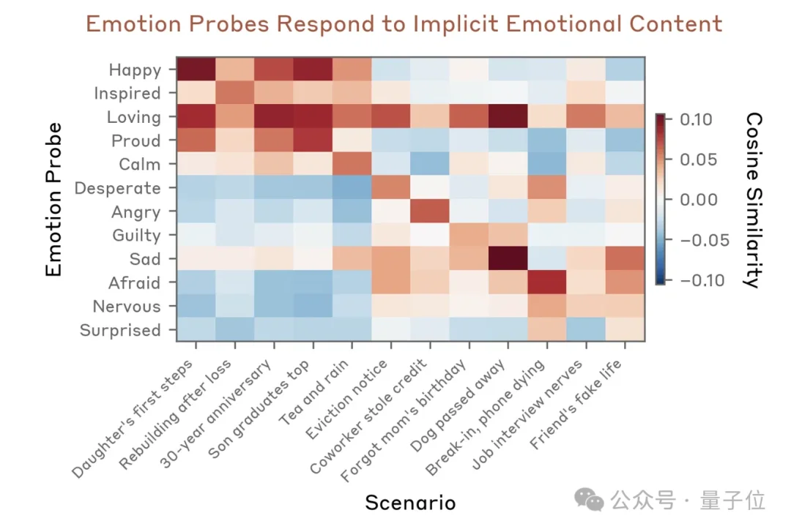Click the Tea and rain scenario label
This screenshot has width=791, height=532.
pyautogui.click(x=313, y=391)
